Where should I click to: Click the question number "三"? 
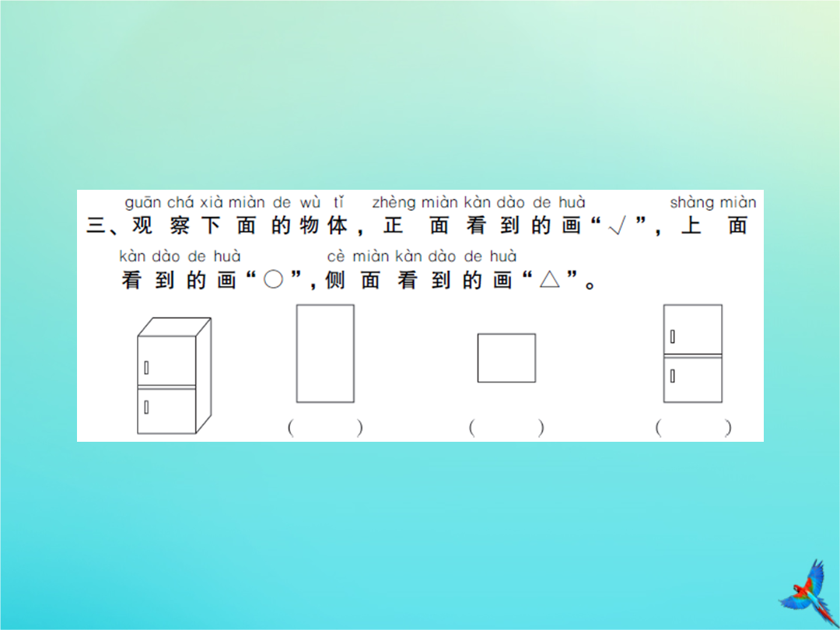pyautogui.click(x=94, y=226)
